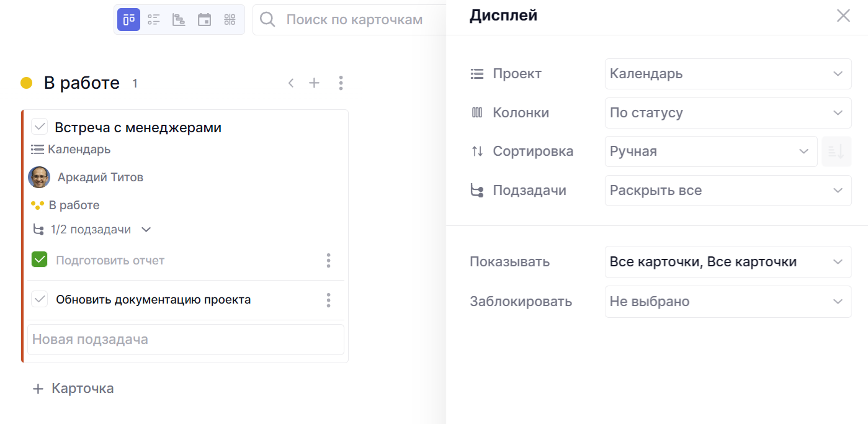This screenshot has height=424, width=868.
Task: Click the sort direction icon next to «Ручная»
Action: (836, 151)
